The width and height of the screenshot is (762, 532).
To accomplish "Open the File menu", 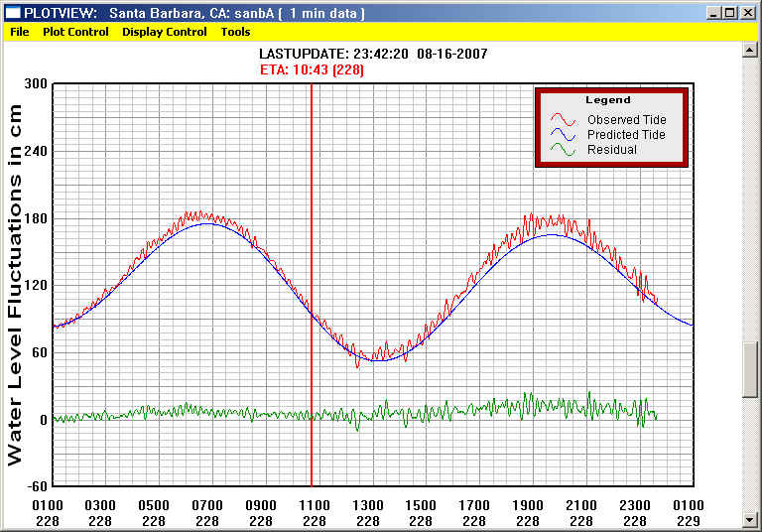I will [19, 32].
